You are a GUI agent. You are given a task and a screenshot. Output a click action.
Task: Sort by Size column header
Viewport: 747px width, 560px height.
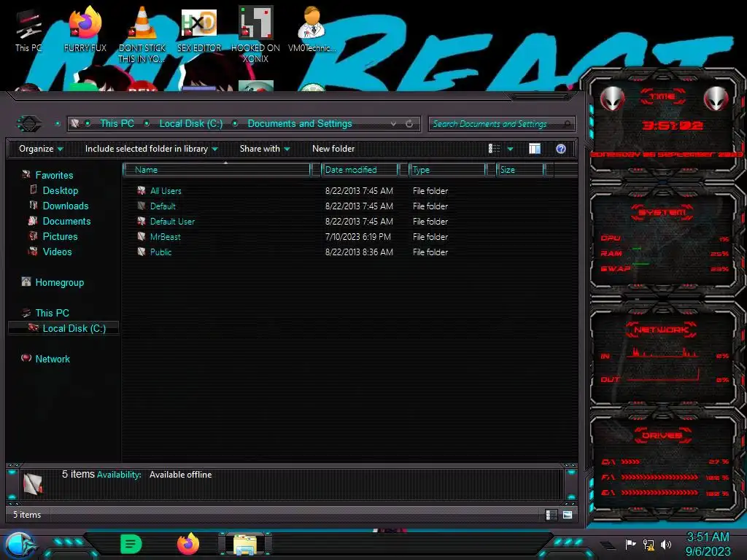point(519,169)
